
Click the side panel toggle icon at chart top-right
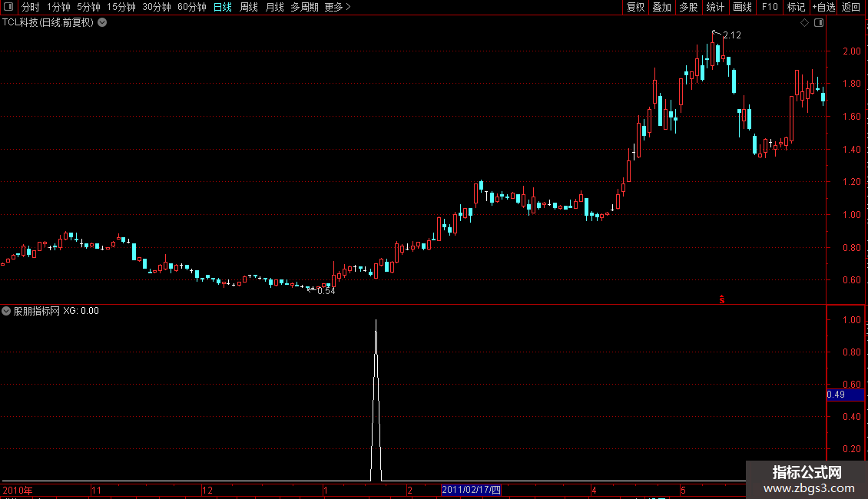[819, 23]
